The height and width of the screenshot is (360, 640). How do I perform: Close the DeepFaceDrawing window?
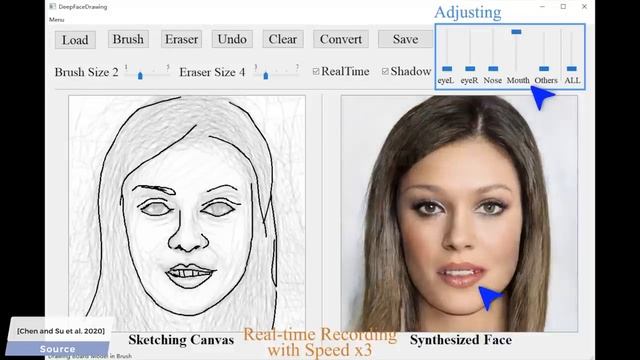tap(584, 7)
